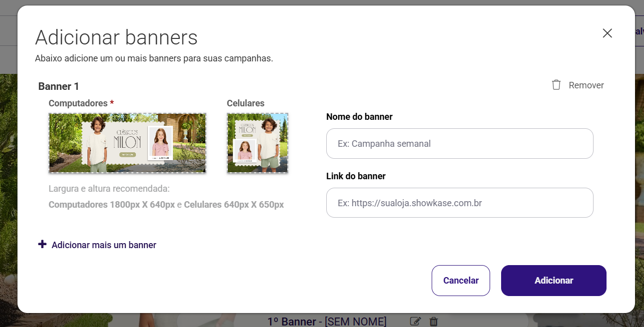Click the Remover label for Banner 1
Viewport: 644px width, 327px height.
pos(586,85)
